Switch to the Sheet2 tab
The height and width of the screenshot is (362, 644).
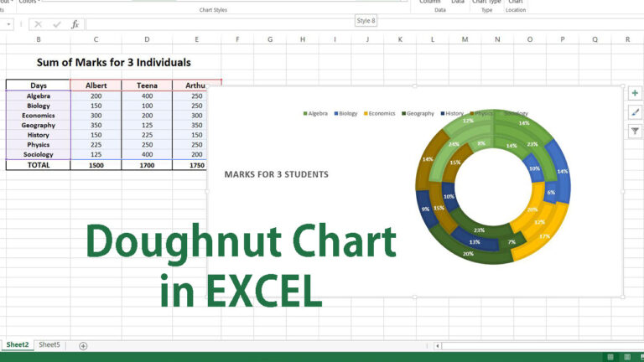point(18,344)
